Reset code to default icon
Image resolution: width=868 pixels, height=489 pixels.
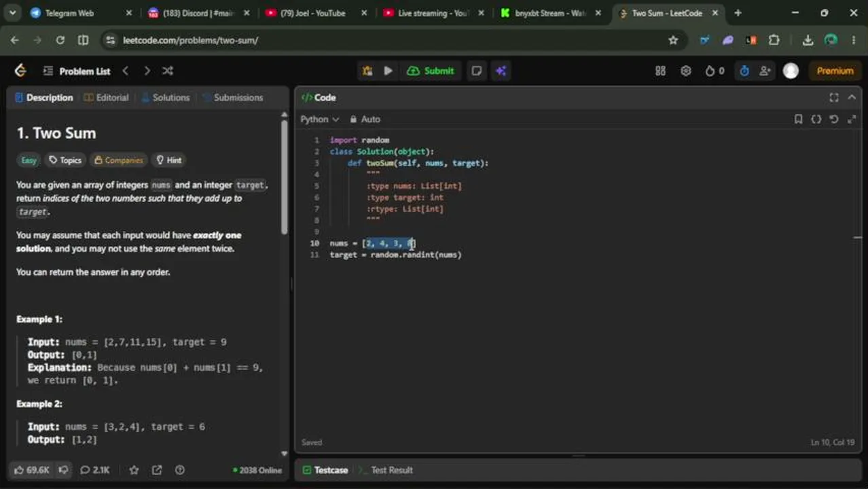click(x=834, y=120)
